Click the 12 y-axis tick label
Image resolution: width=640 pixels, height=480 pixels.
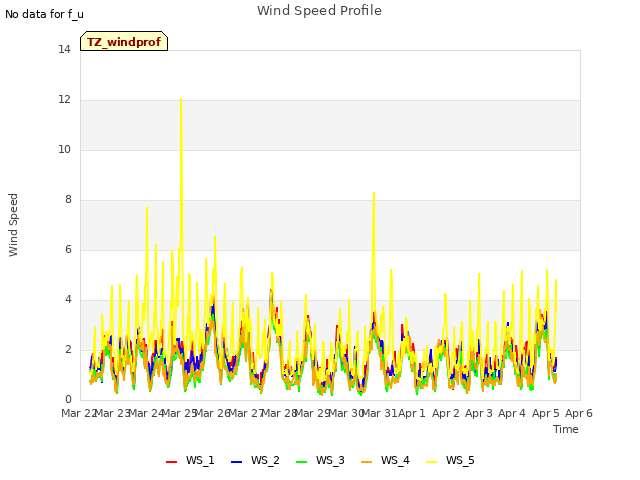pyautogui.click(x=64, y=100)
